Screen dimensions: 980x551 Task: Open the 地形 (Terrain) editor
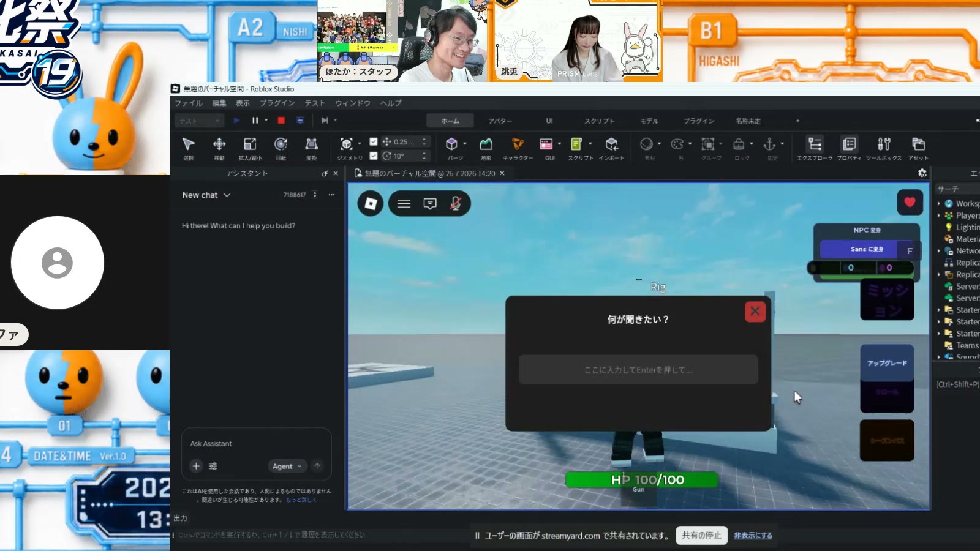point(486,144)
